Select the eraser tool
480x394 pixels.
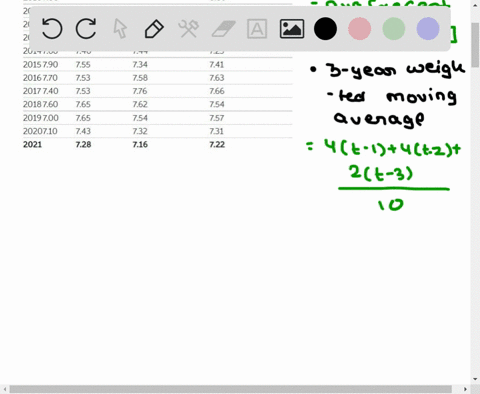[223, 29]
